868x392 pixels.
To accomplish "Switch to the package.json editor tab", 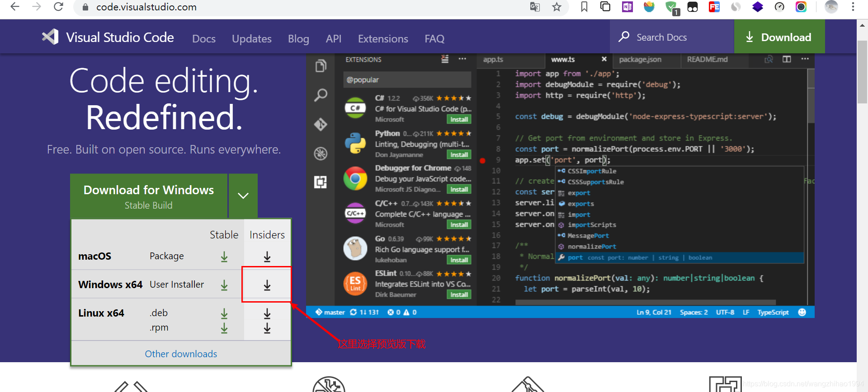I will pos(646,60).
